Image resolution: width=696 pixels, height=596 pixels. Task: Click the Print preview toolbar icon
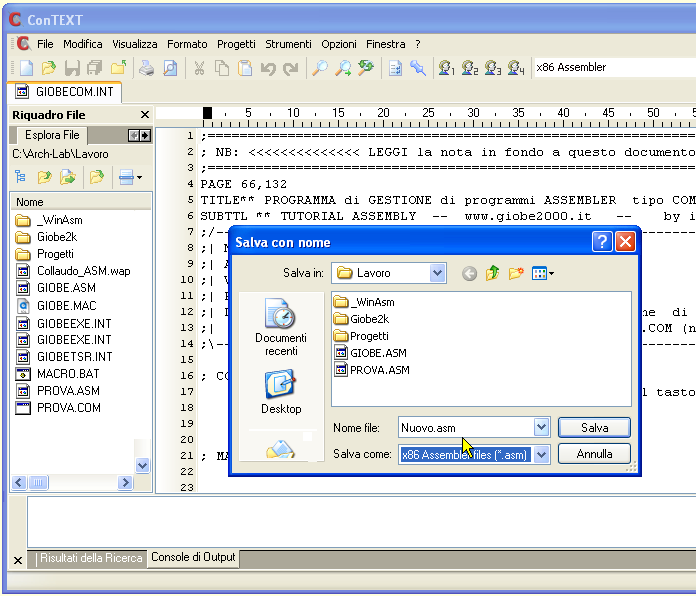170,68
